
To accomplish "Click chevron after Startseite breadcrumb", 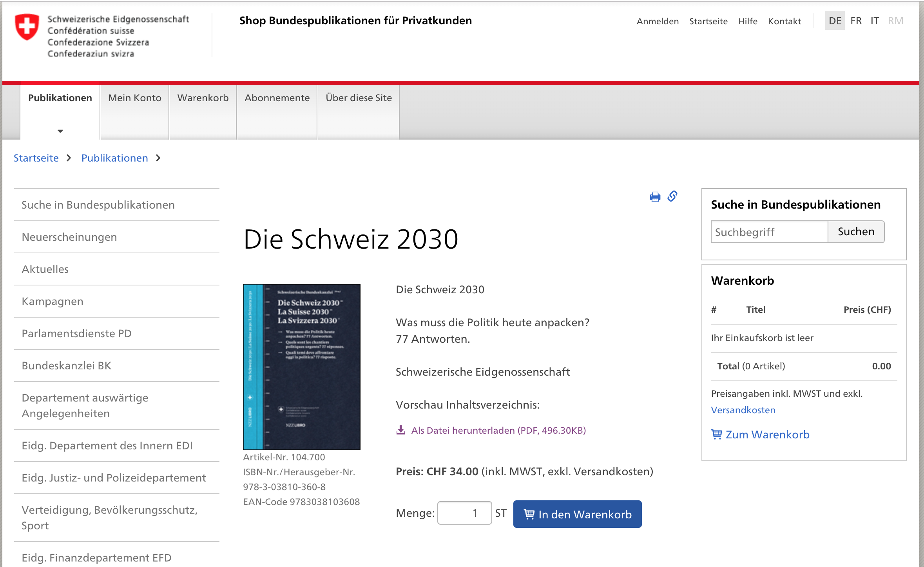I will 69,158.
